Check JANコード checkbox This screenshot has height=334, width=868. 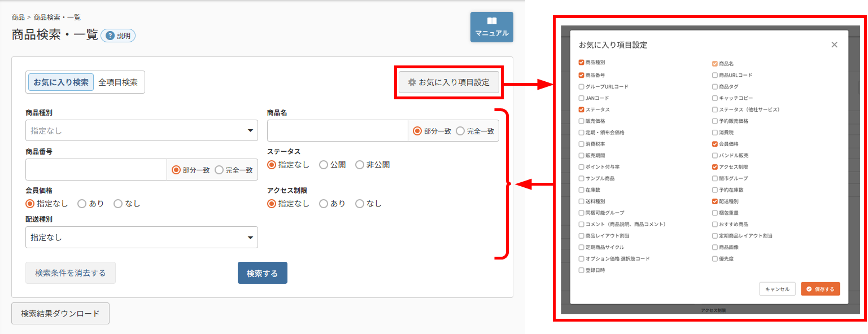[x=582, y=98]
